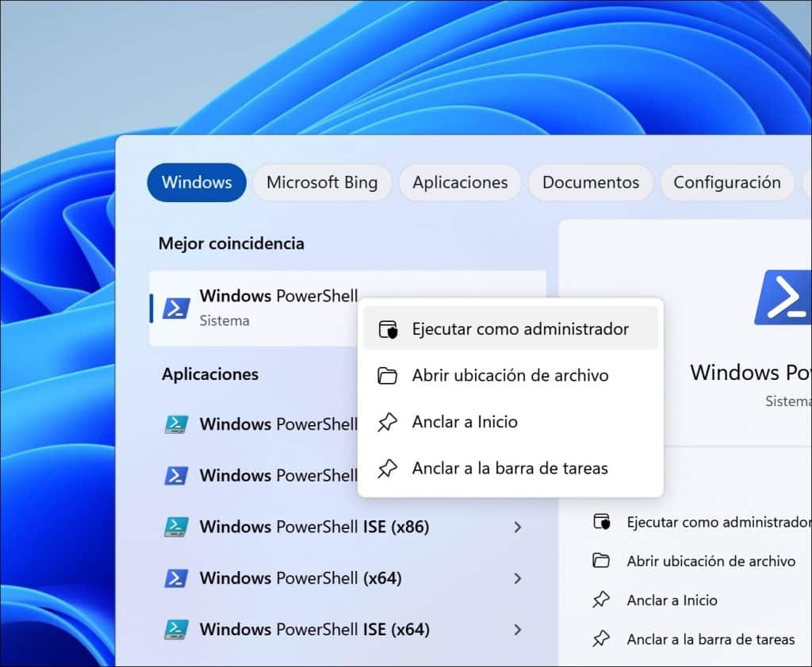Click Ejecutar como administrador in the details pane
812x667 pixels.
point(718,522)
